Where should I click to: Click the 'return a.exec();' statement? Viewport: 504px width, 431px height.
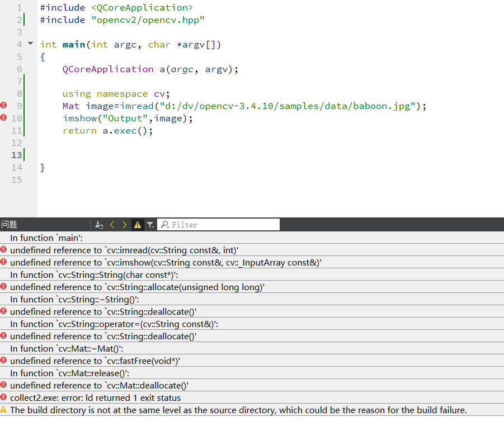(x=107, y=131)
